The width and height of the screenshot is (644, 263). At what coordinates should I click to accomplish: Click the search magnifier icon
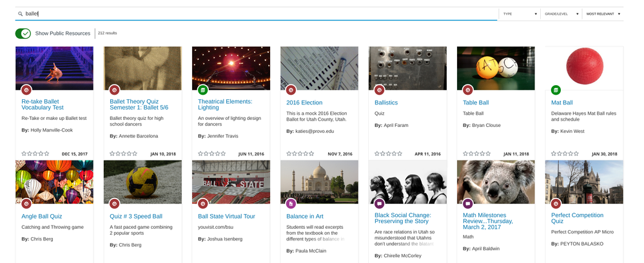point(21,14)
